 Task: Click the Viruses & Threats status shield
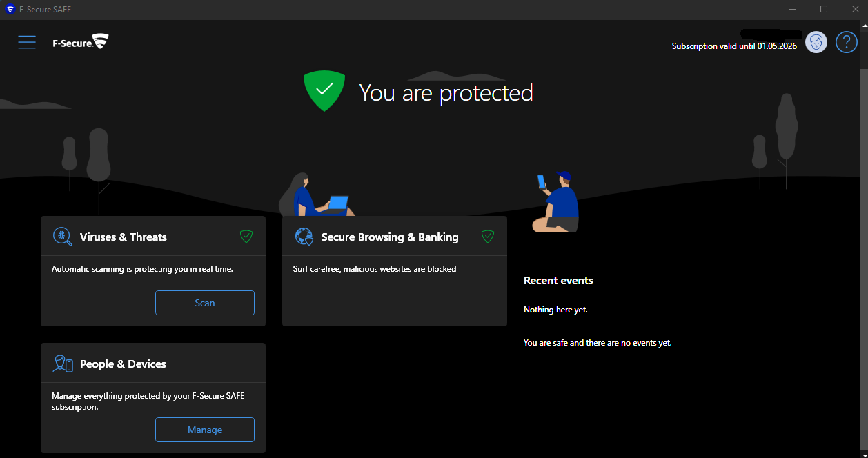[x=246, y=237]
